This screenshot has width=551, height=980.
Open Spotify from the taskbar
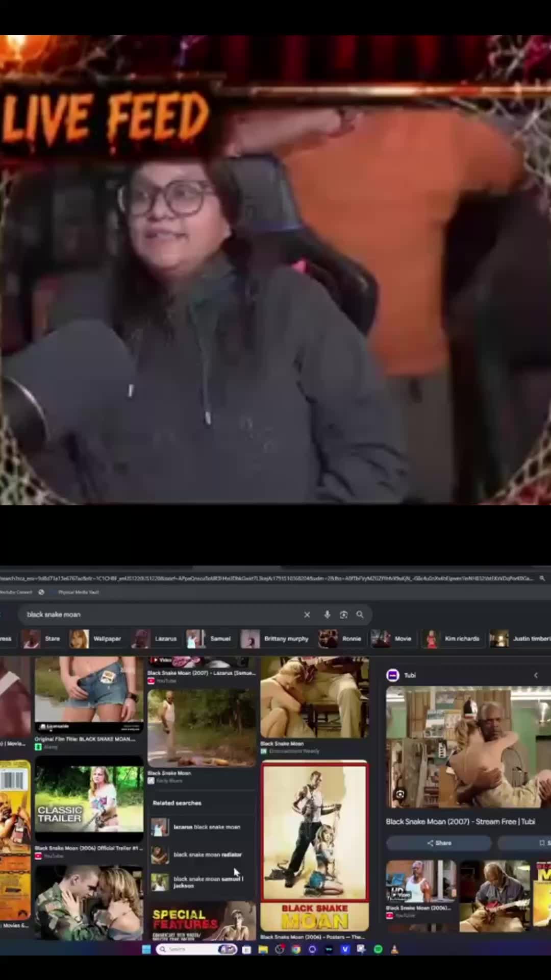tap(378, 949)
